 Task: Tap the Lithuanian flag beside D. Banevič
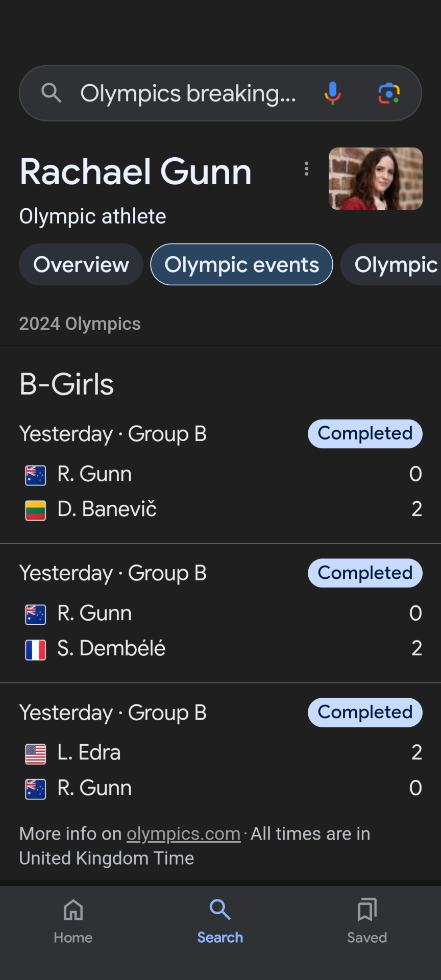(x=36, y=510)
